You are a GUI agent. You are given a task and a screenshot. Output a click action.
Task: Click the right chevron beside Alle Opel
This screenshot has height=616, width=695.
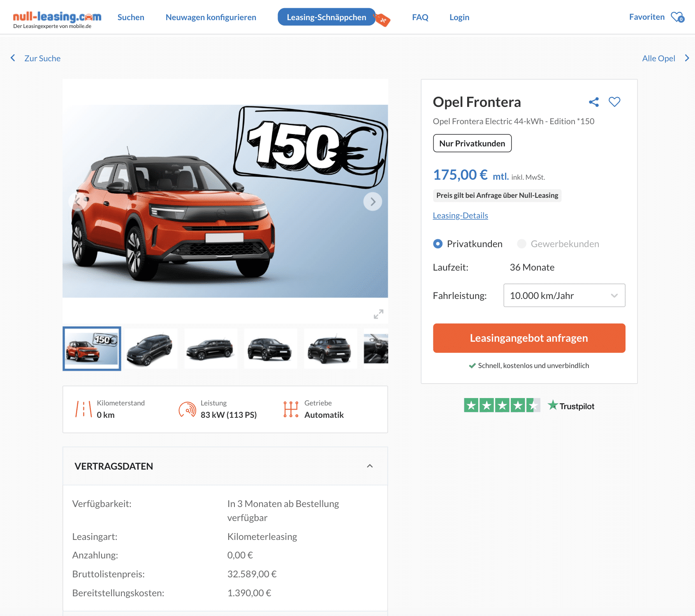(x=687, y=58)
